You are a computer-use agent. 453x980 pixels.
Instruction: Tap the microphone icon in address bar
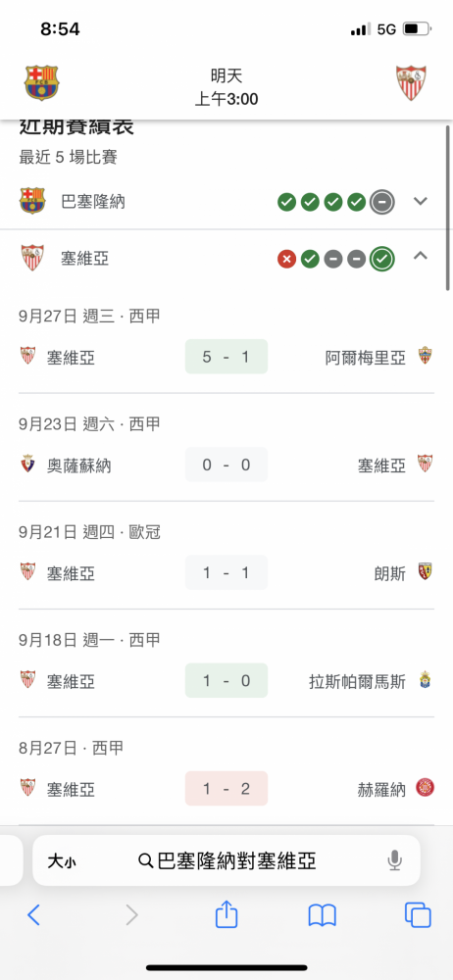394,861
